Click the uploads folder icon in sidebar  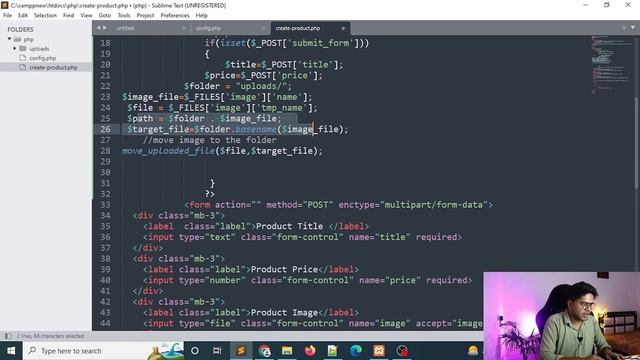coord(23,49)
